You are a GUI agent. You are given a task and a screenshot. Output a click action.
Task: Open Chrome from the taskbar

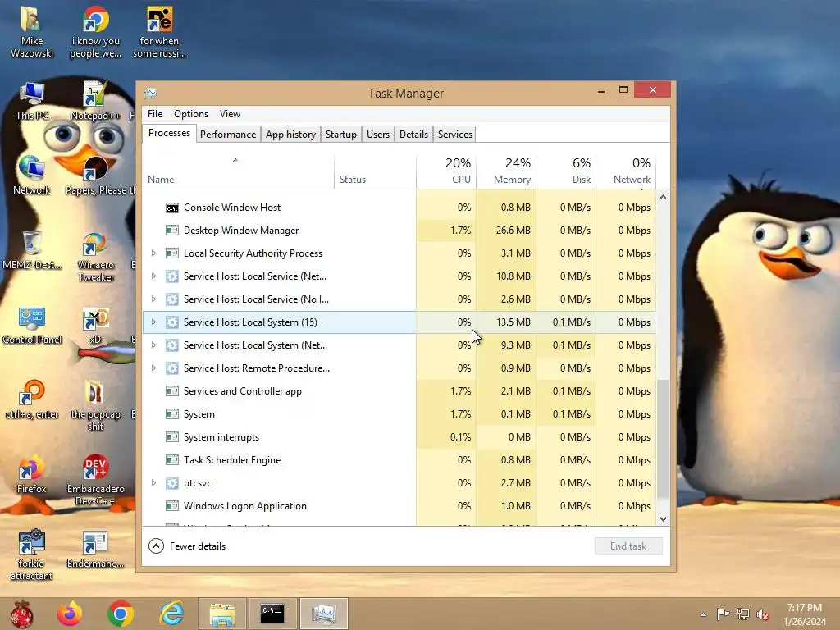(x=121, y=614)
